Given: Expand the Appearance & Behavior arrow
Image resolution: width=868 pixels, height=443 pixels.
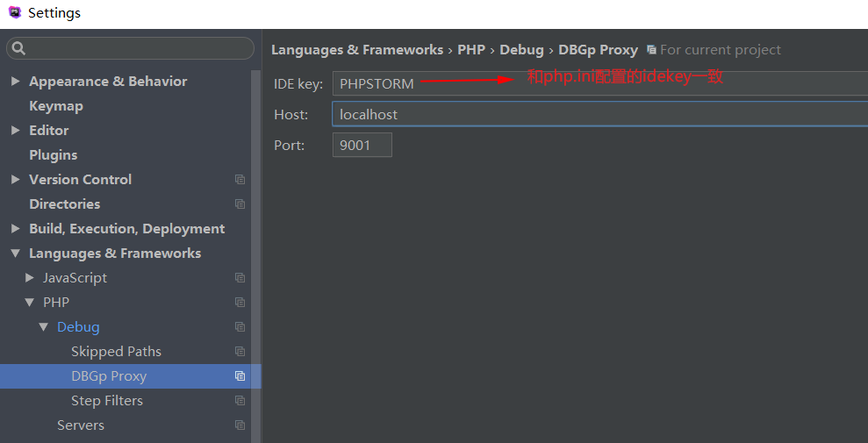Looking at the screenshot, I should [16, 82].
